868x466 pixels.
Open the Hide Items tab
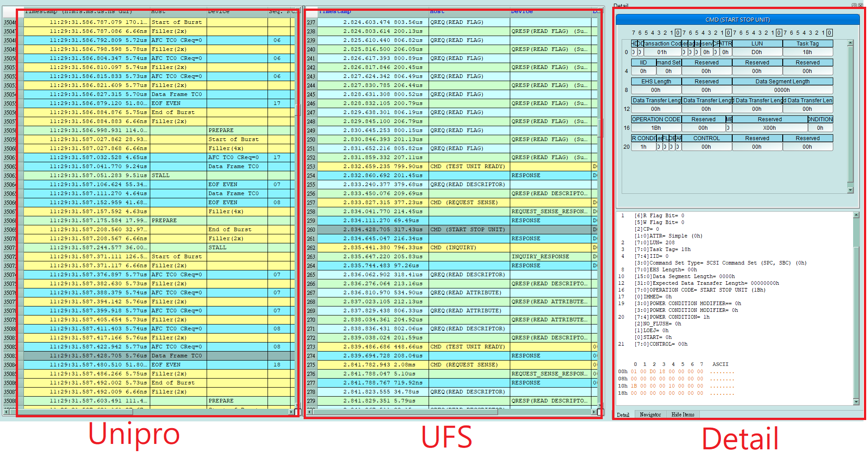click(x=683, y=415)
